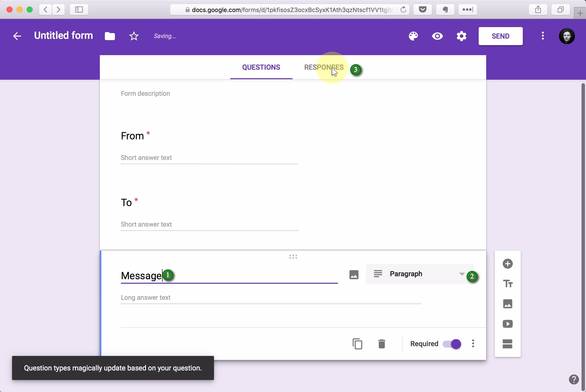The height and width of the screenshot is (392, 586).
Task: Click the Required label text
Action: (424, 344)
